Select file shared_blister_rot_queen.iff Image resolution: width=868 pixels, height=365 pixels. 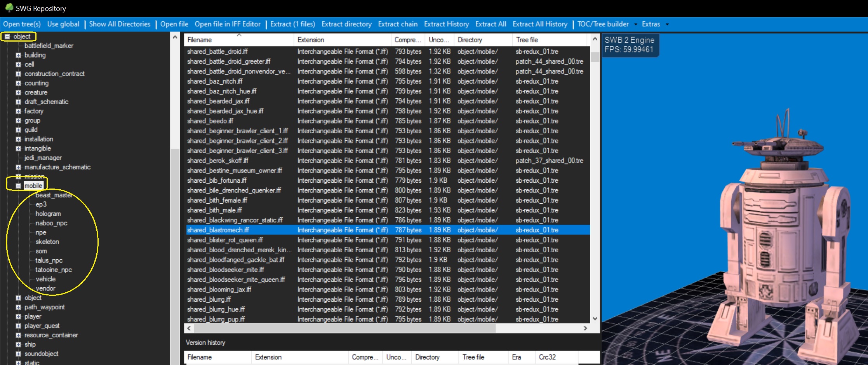(x=225, y=240)
